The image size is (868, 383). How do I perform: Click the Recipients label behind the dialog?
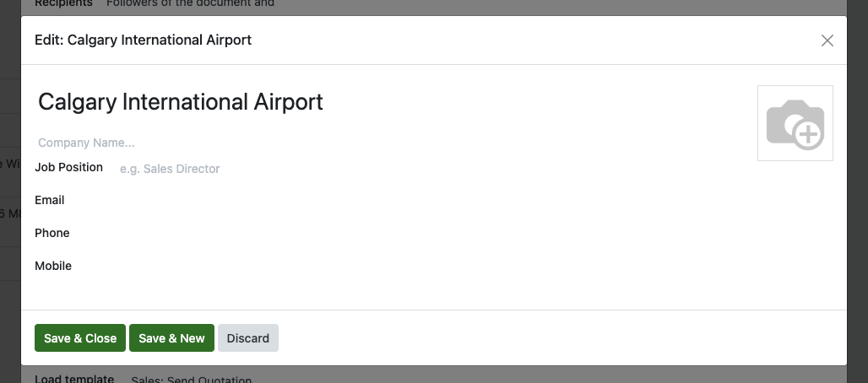tap(63, 4)
